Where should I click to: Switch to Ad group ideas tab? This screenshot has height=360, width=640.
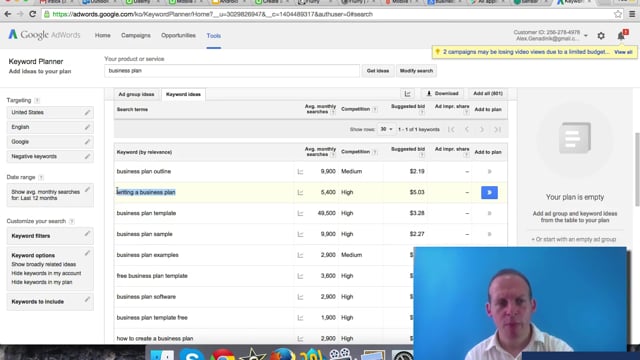136,94
